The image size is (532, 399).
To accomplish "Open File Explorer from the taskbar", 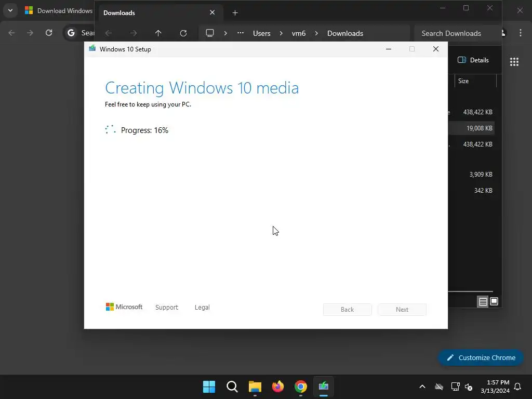I will (255, 387).
